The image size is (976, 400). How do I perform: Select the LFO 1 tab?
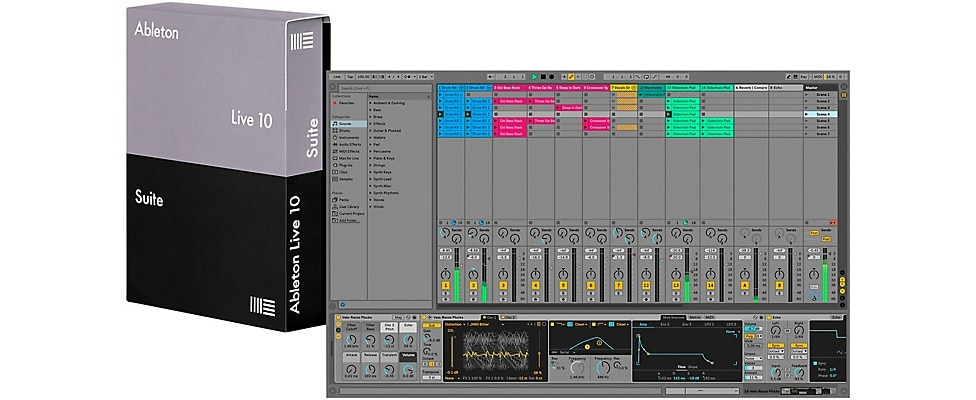coord(710,324)
